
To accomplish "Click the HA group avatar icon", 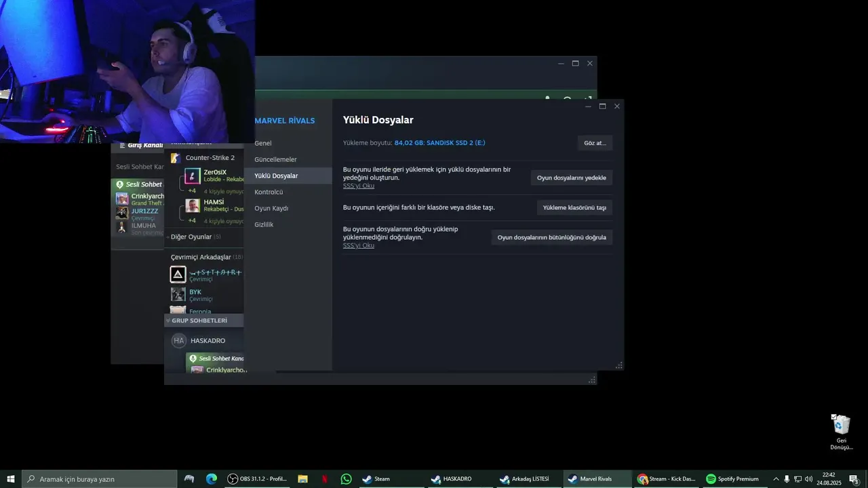I will click(x=178, y=341).
